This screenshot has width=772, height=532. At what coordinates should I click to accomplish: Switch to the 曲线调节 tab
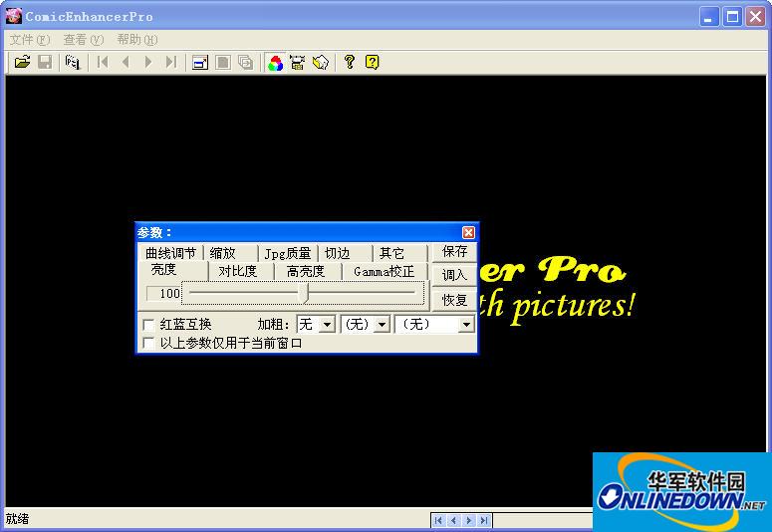point(170,253)
